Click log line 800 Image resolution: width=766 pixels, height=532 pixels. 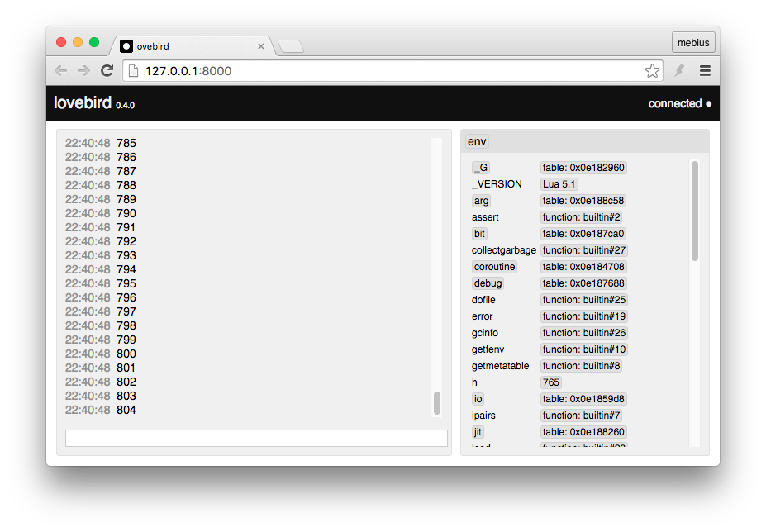point(101,354)
